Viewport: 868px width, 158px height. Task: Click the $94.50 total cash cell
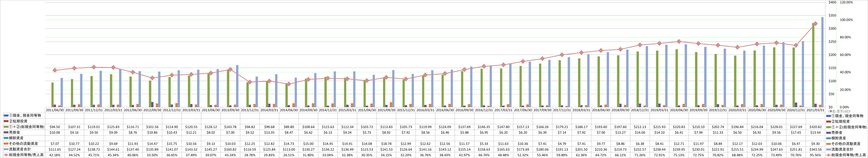(x=55, y=127)
